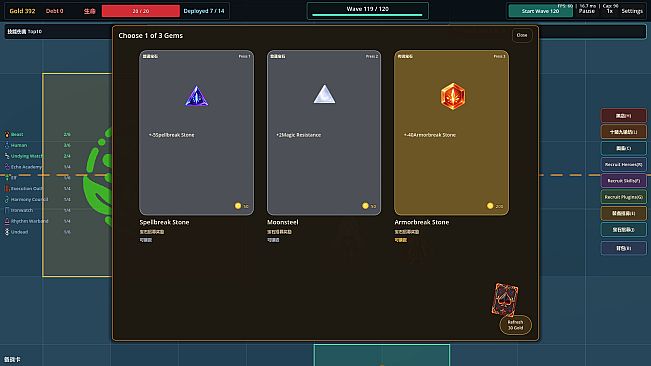The image size is (651, 366).
Task: Click the Ironwatch faction row label
Action: pyautogui.click(x=22, y=210)
